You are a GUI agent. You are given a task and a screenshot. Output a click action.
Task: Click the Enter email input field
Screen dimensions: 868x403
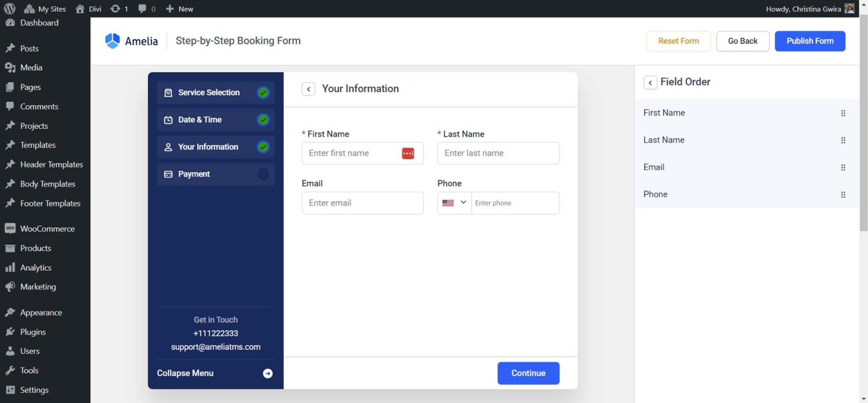[x=362, y=202]
